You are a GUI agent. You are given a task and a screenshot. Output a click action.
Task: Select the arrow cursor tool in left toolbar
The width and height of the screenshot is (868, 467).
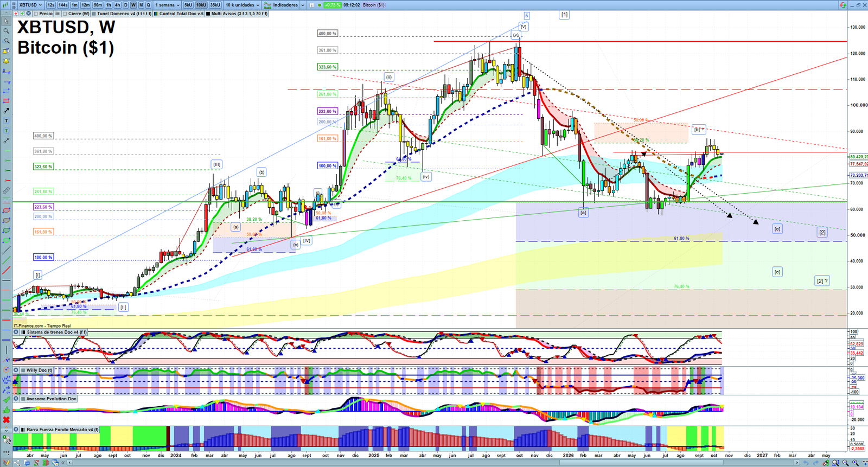[6, 21]
